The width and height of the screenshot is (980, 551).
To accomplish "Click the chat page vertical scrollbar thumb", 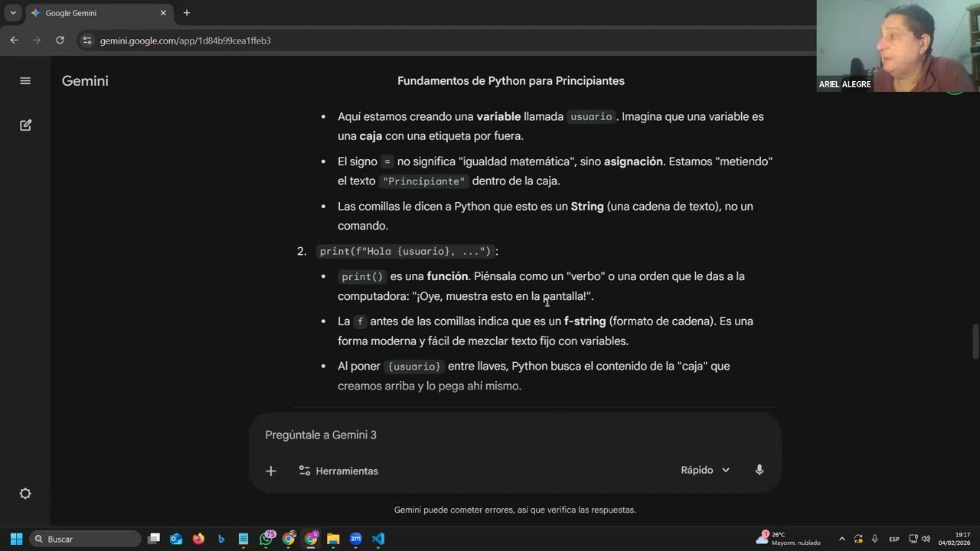I will [975, 341].
